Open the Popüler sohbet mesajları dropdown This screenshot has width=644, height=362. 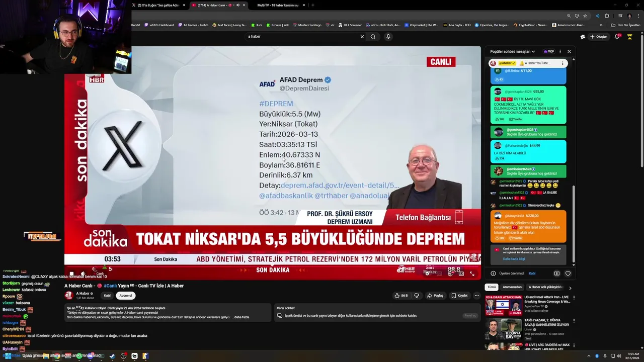pos(513,51)
